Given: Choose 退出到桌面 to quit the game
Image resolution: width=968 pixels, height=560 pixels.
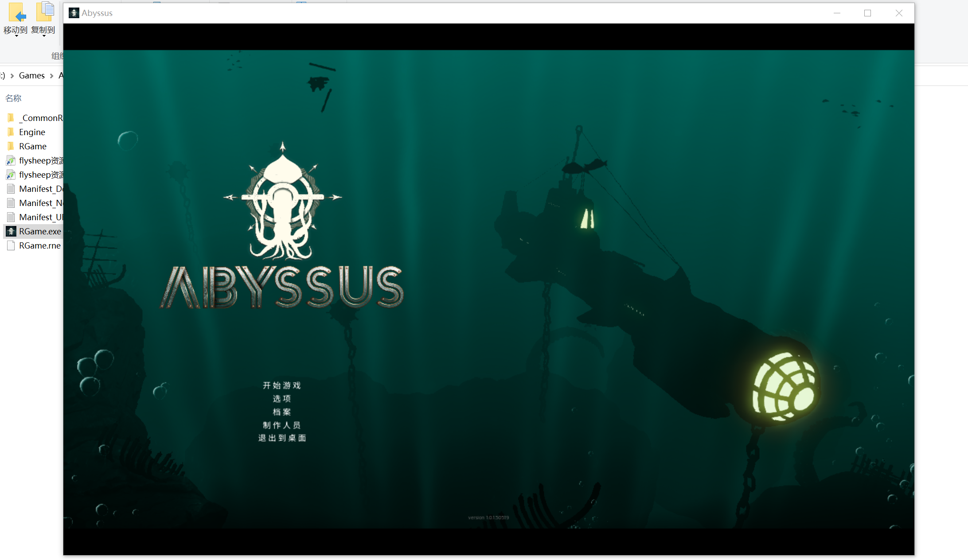Looking at the screenshot, I should (x=282, y=438).
